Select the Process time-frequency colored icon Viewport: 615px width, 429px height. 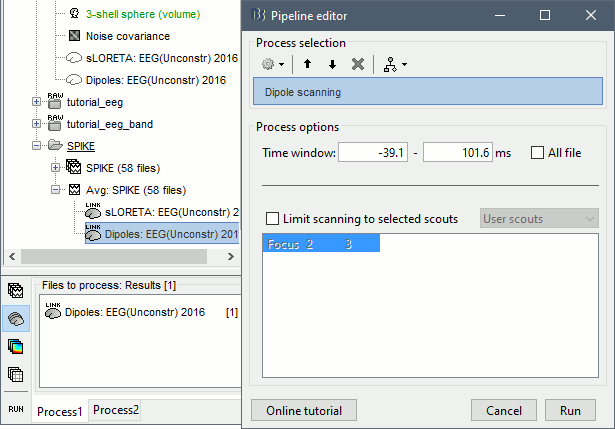click(x=16, y=346)
